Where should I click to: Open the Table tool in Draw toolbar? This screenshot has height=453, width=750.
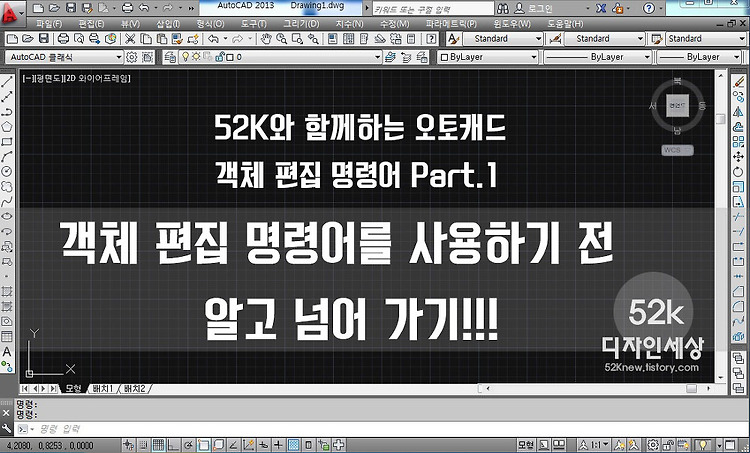(x=7, y=336)
